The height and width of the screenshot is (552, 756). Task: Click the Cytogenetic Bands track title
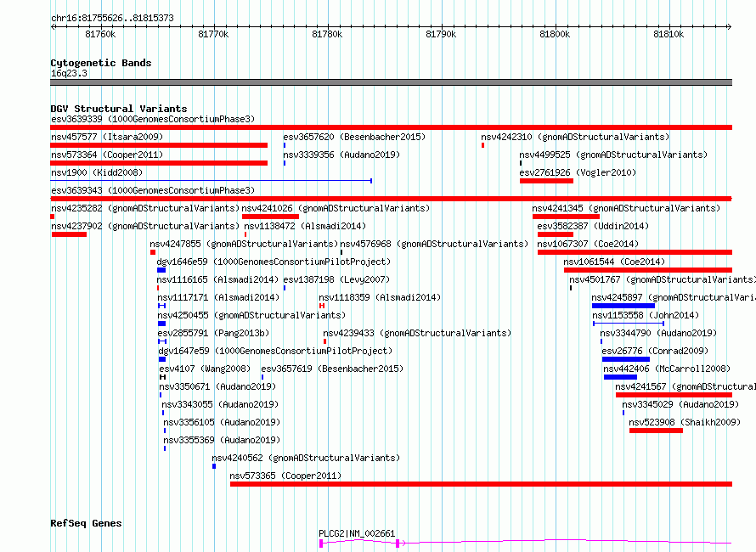(101, 63)
